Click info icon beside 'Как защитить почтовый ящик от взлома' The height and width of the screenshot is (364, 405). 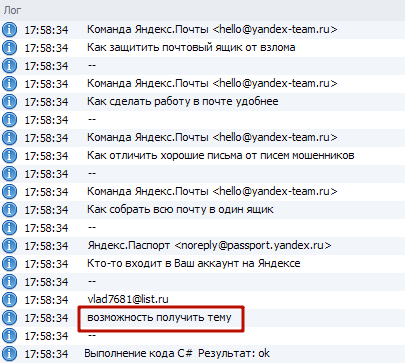tap(9, 48)
